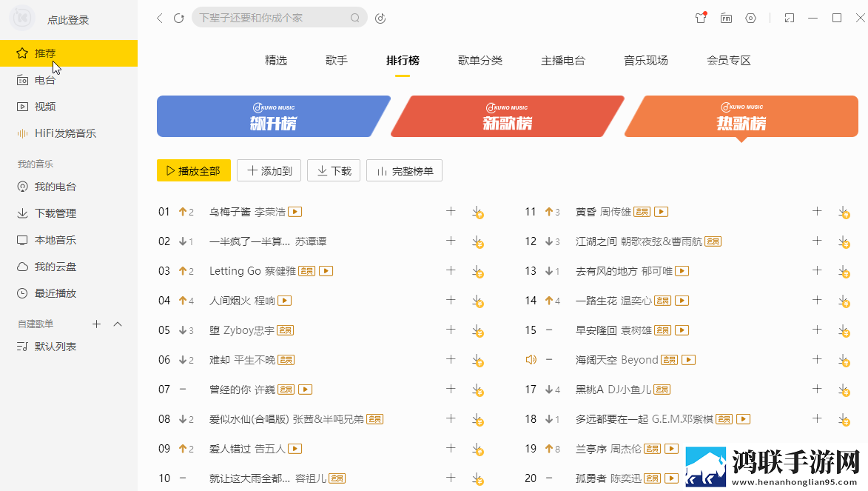
Task: Add 黄昏 周传雄 via plus icon
Action: point(817,211)
